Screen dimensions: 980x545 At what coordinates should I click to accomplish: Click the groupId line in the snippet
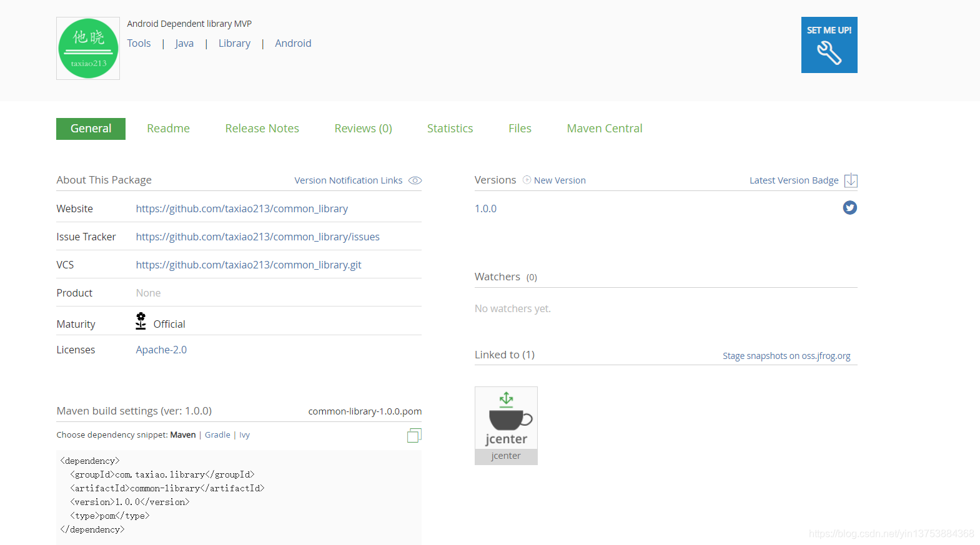[x=162, y=475]
